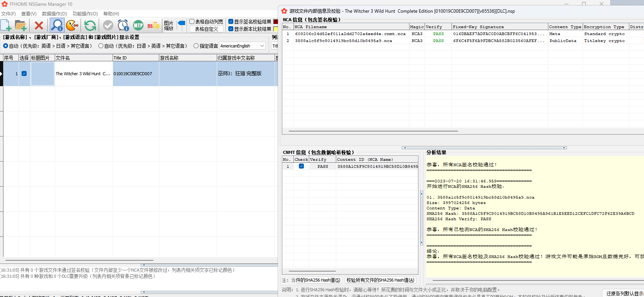Viewport: 644px width, 297px height.
Task: Click the alarm clock info icon
Action: [123, 25]
